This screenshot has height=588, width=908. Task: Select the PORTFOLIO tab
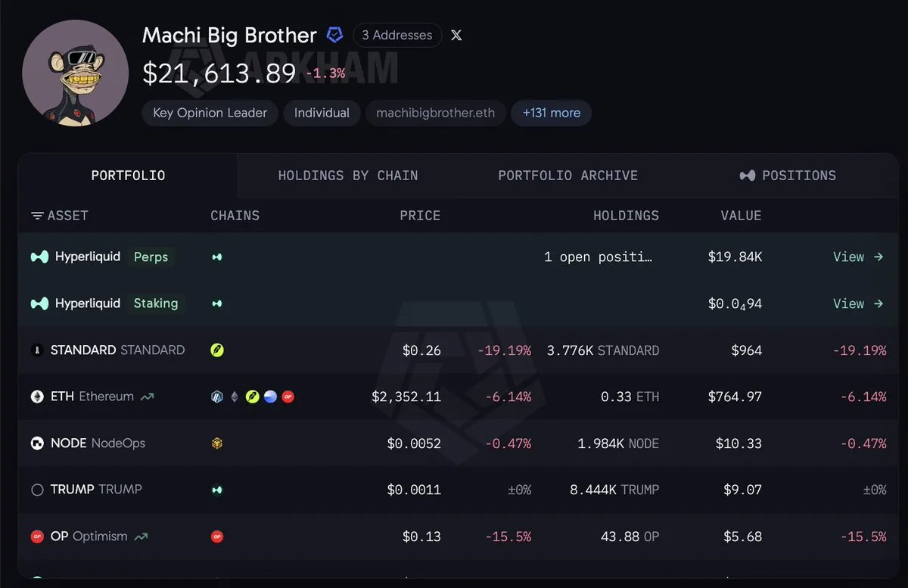[x=128, y=176]
